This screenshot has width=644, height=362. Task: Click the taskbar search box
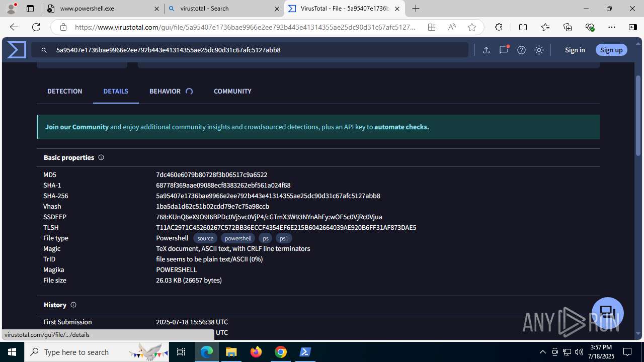[97, 352]
